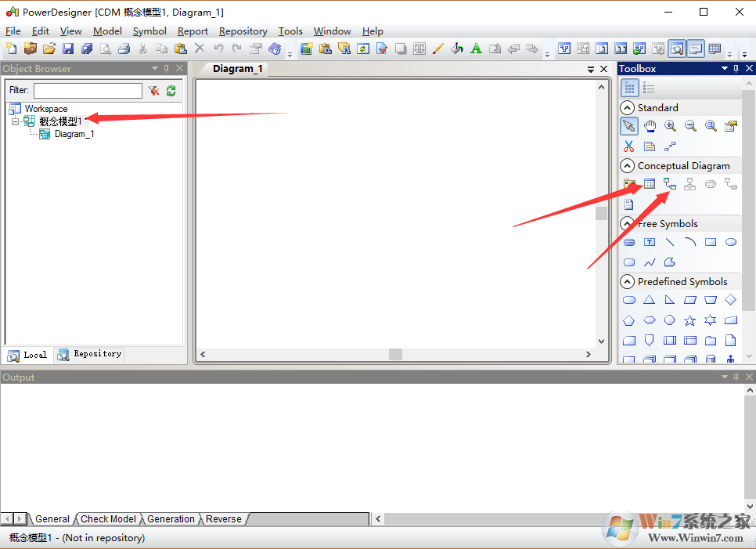Pin the Output panel

pos(736,377)
